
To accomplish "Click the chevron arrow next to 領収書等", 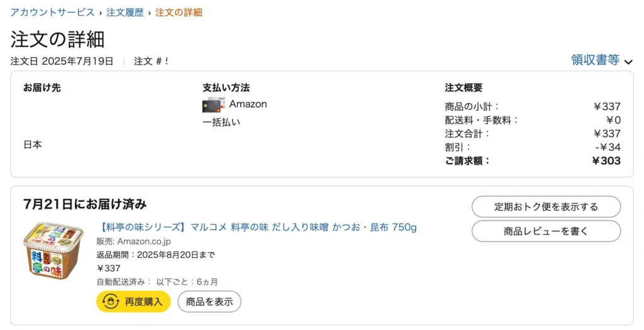I will pyautogui.click(x=628, y=62).
